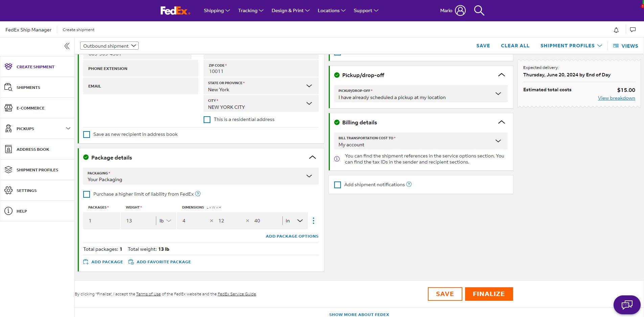The height and width of the screenshot is (317, 644).
Task: Open the State or Province dropdown
Action: (x=261, y=86)
